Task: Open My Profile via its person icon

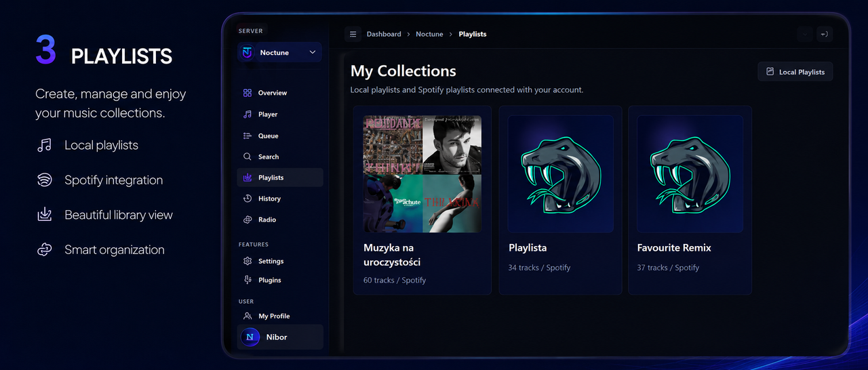Action: 248,316
